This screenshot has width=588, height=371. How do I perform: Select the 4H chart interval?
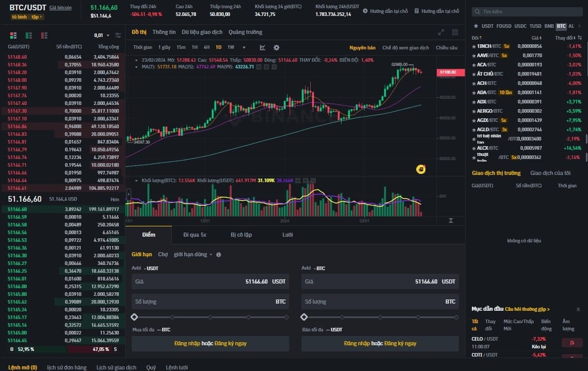tap(206, 48)
